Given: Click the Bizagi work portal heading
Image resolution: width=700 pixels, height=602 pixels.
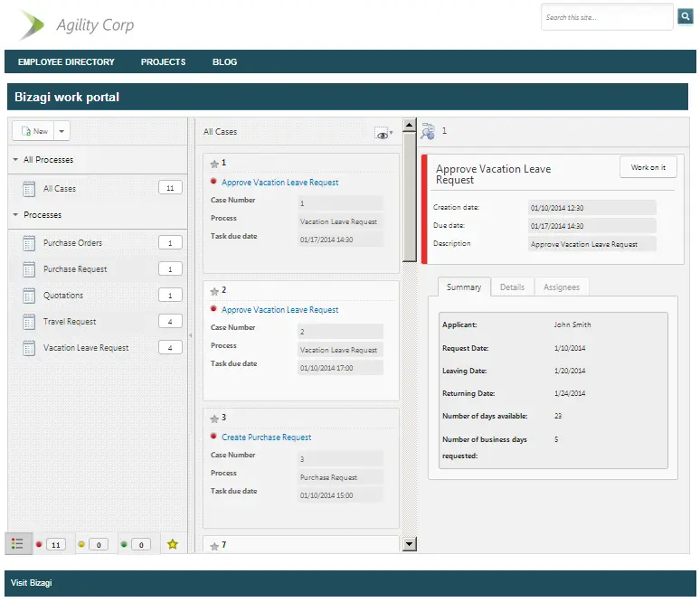Looking at the screenshot, I should pyautogui.click(x=67, y=97).
